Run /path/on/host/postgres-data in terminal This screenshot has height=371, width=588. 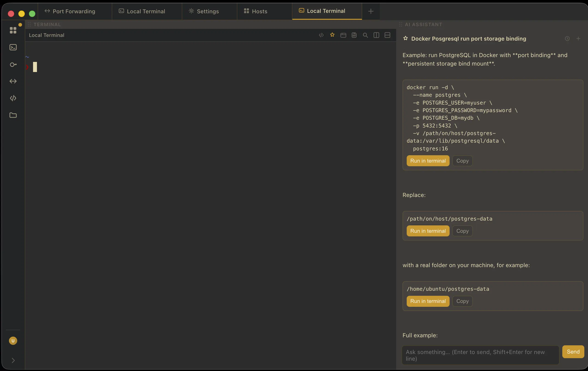[x=428, y=231]
